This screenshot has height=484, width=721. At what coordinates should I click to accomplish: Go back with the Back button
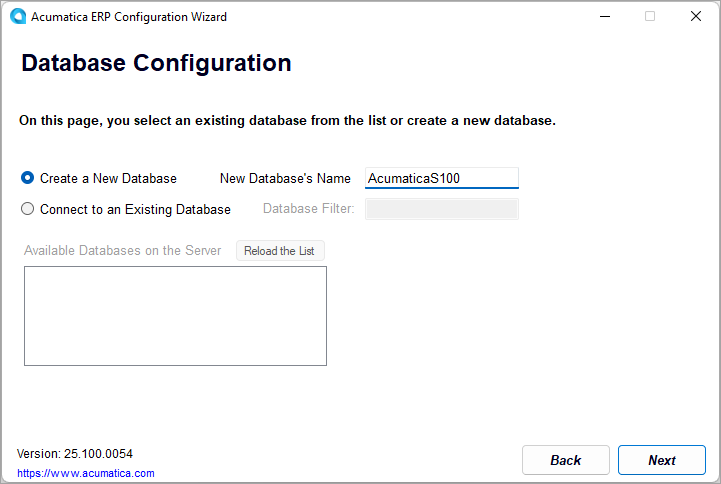pyautogui.click(x=565, y=460)
